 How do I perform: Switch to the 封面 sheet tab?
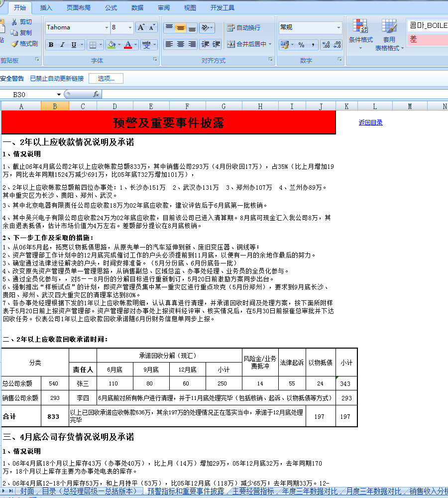(27, 491)
